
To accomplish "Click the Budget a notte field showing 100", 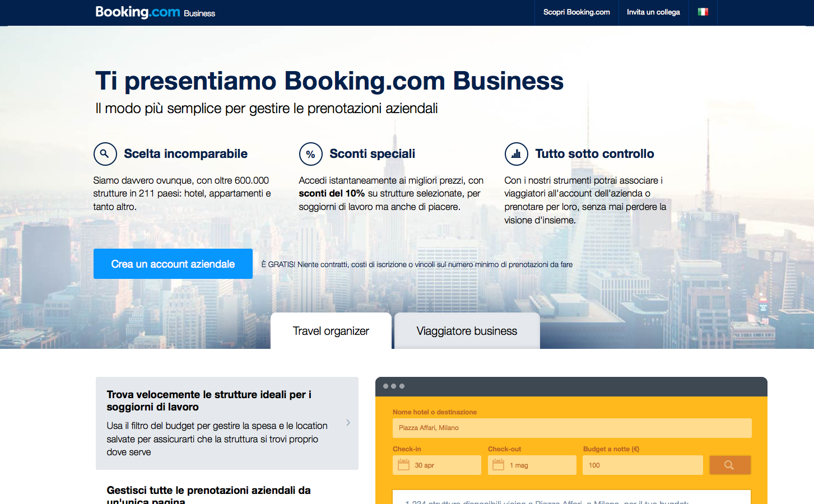I will (643, 465).
